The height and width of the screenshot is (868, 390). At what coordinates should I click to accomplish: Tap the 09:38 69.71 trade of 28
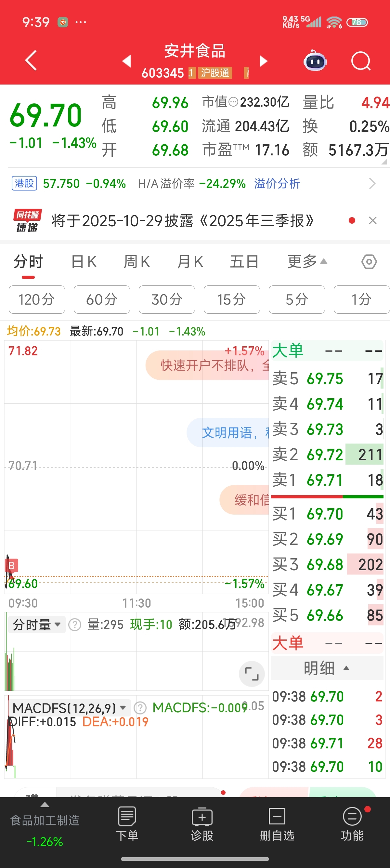327,743
